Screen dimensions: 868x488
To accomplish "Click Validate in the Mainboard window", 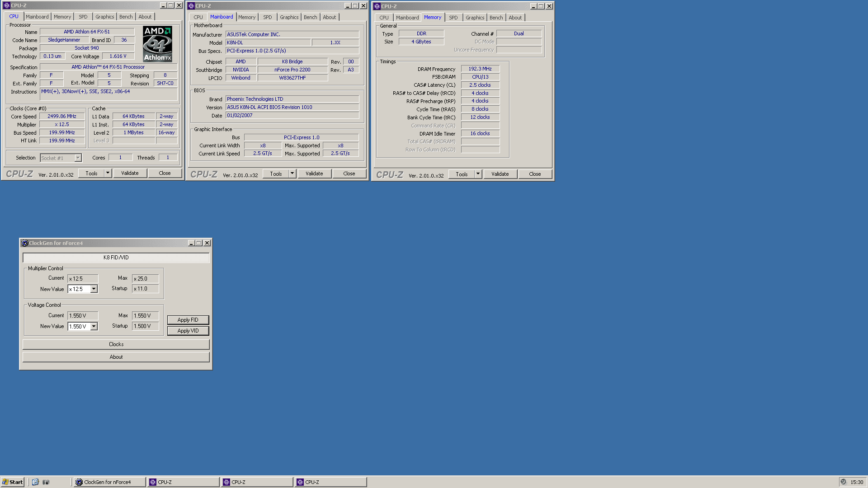I will pos(314,174).
